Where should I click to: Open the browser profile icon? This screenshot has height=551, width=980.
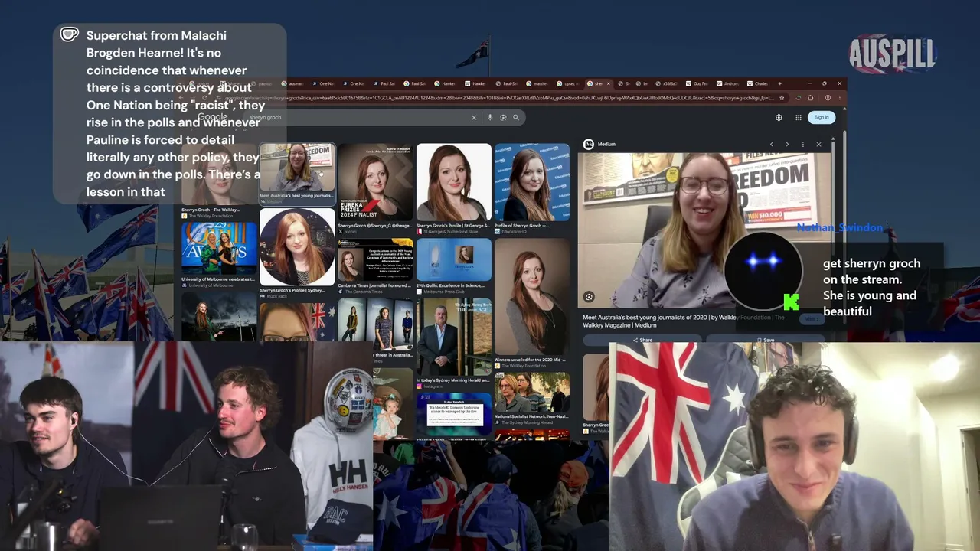[x=828, y=98]
